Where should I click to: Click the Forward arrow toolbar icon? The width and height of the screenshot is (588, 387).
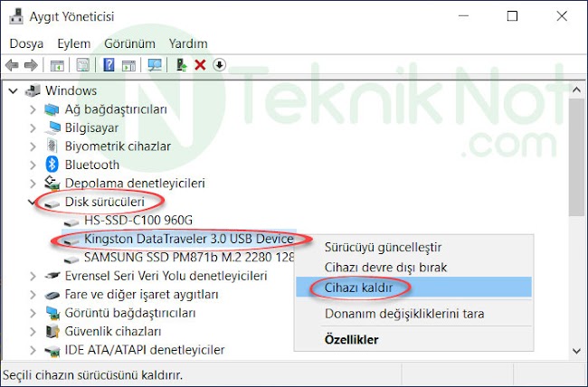tap(31, 65)
